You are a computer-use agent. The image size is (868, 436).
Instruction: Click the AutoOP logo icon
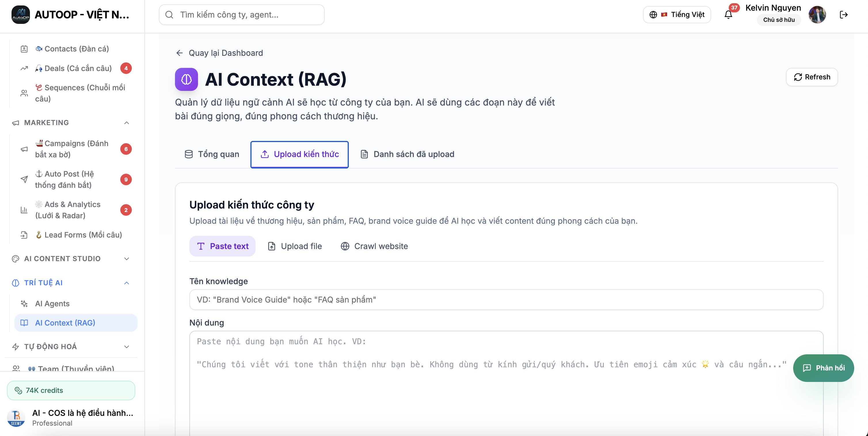pyautogui.click(x=20, y=15)
